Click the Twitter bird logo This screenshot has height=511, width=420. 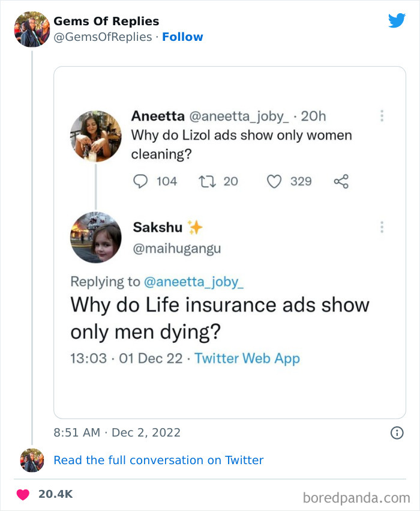click(x=397, y=21)
